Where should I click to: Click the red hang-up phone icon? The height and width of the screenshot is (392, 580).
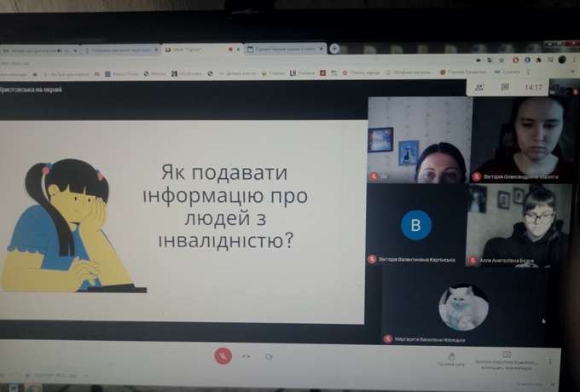point(246,356)
